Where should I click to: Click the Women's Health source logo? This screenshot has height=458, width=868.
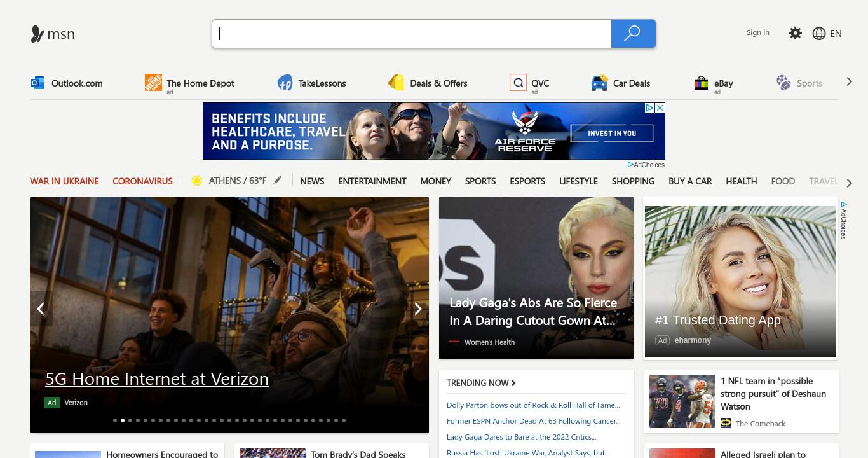pyautogui.click(x=454, y=342)
